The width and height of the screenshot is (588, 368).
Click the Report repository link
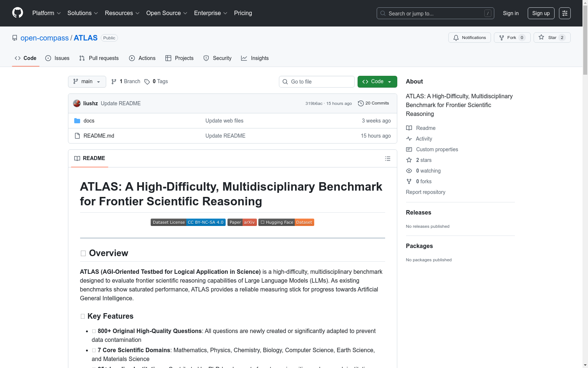click(x=426, y=192)
